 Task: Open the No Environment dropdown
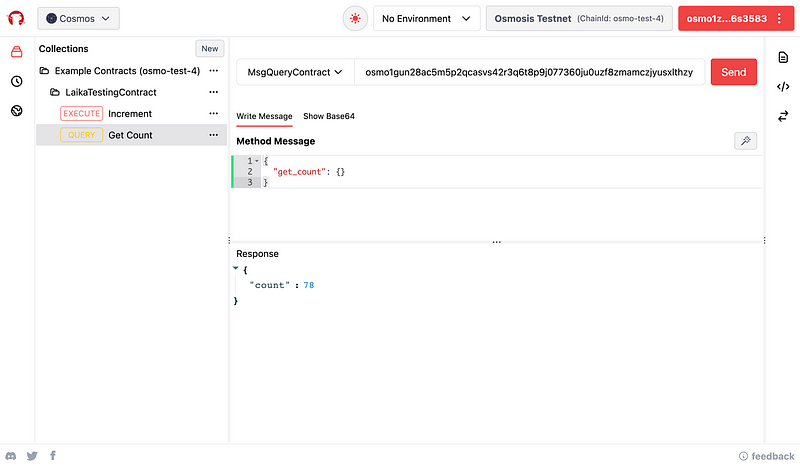(x=425, y=18)
